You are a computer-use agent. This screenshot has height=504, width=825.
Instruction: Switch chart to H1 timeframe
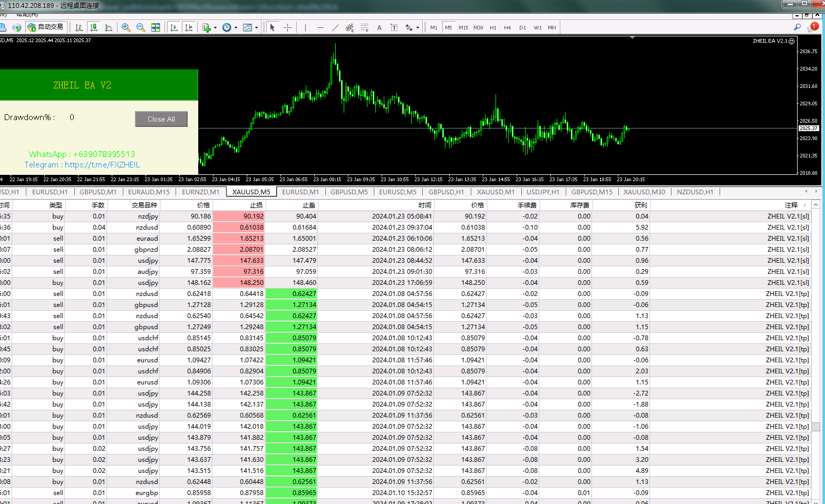[x=493, y=27]
